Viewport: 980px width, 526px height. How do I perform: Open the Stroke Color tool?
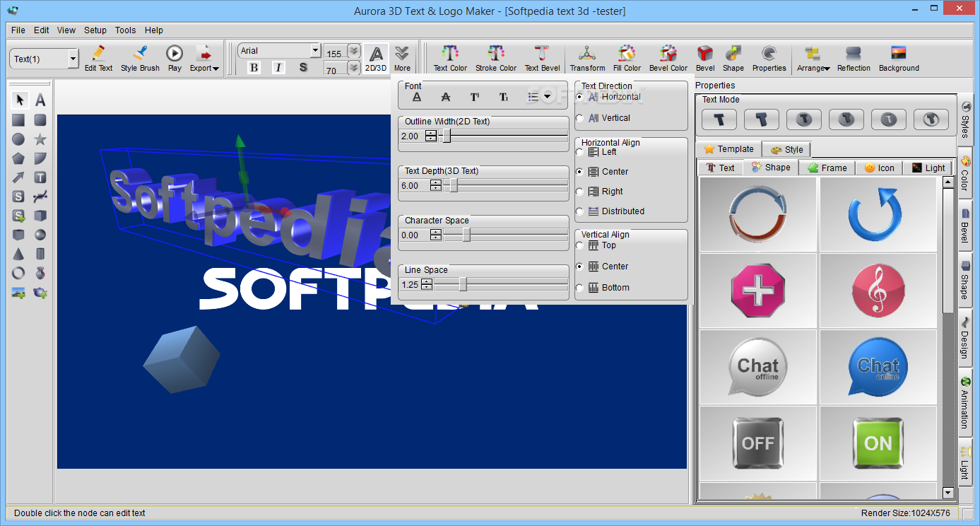(495, 58)
